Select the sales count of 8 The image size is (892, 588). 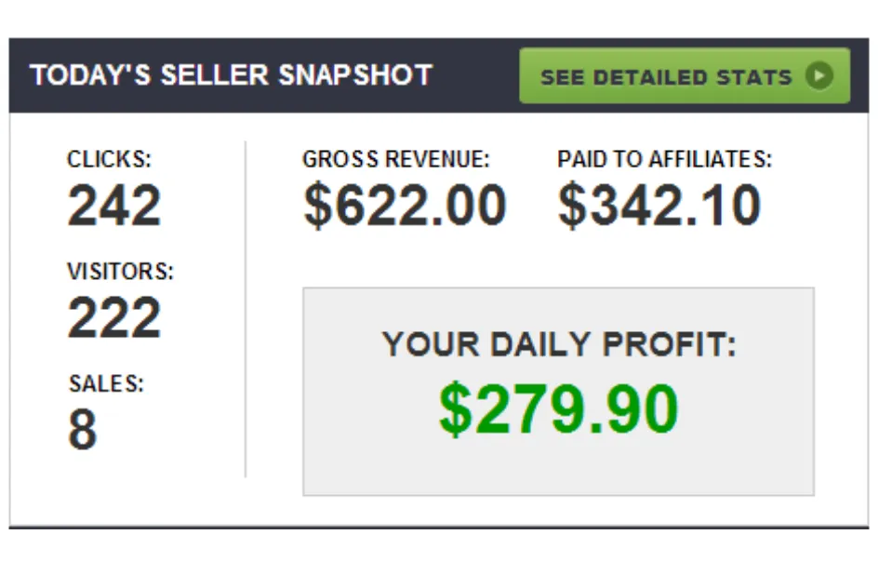pyautogui.click(x=83, y=429)
